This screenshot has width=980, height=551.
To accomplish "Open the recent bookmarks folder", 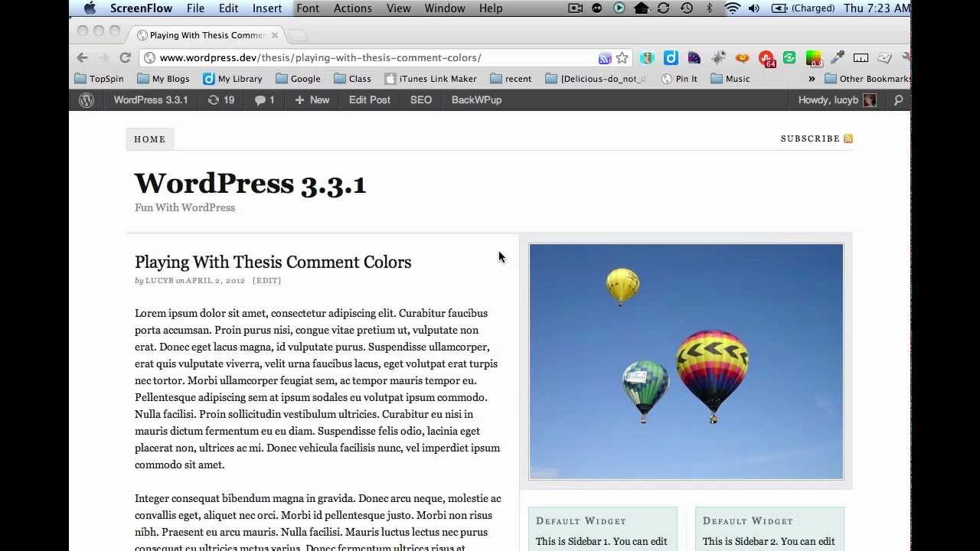I will (511, 78).
